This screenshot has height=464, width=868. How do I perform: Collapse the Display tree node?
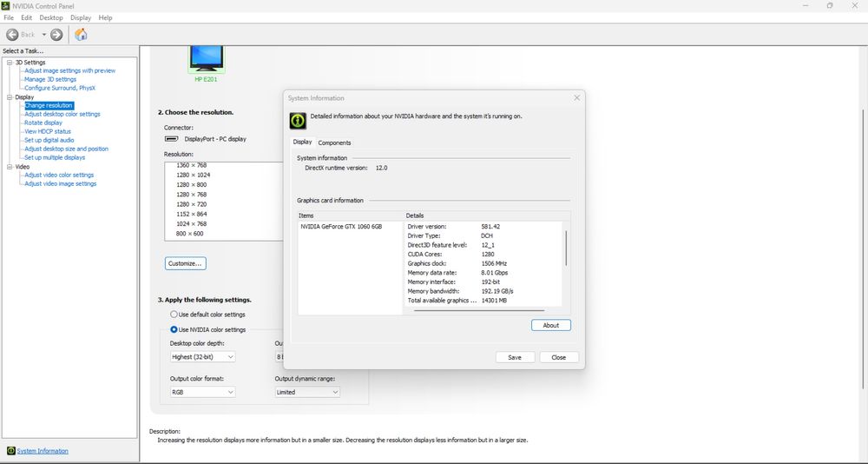click(x=10, y=97)
